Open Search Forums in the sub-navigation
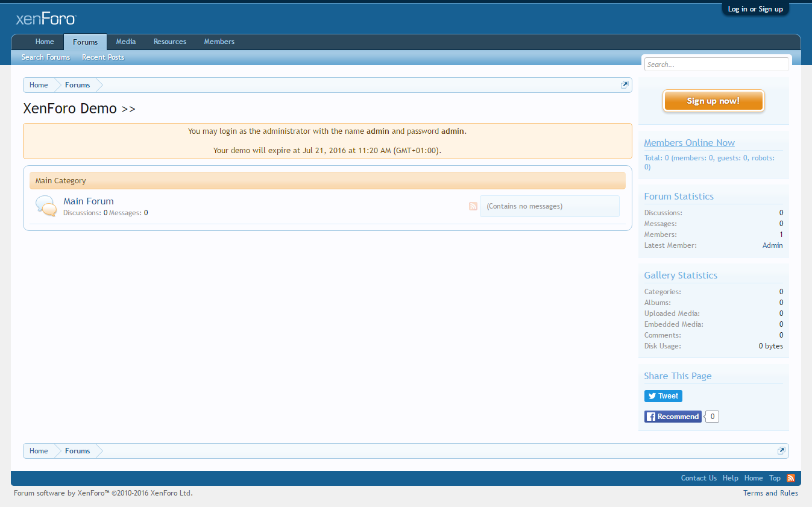Viewport: 812px width, 507px height. coord(46,57)
